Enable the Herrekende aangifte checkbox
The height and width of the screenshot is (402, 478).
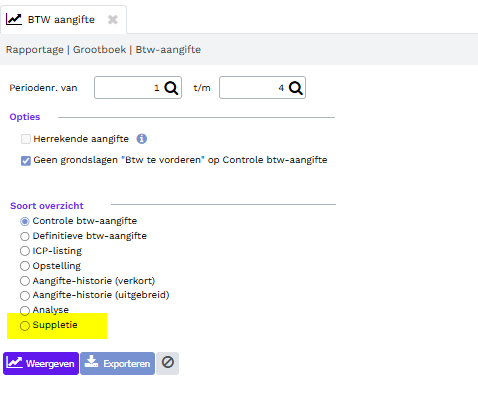point(26,139)
